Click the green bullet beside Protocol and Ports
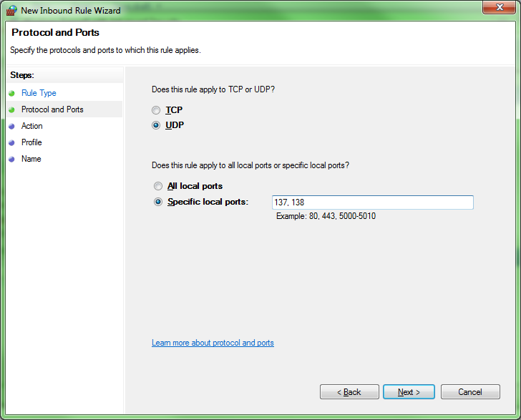521x420 pixels. [11, 109]
